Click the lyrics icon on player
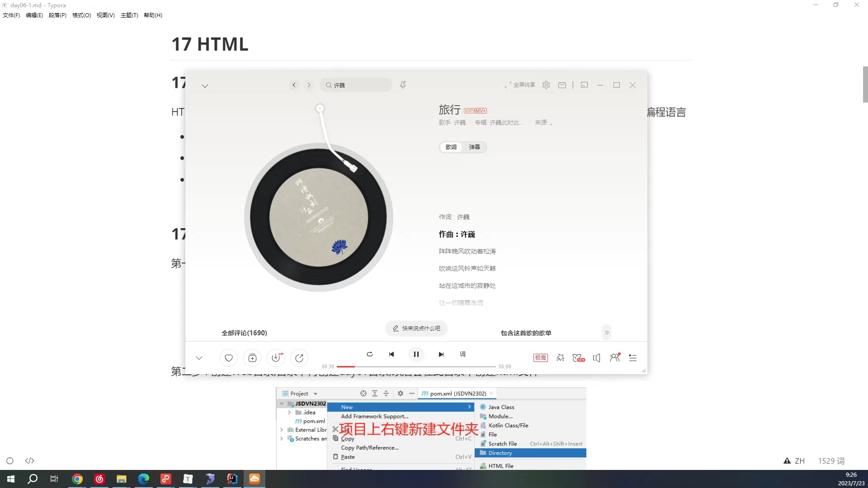 click(462, 354)
